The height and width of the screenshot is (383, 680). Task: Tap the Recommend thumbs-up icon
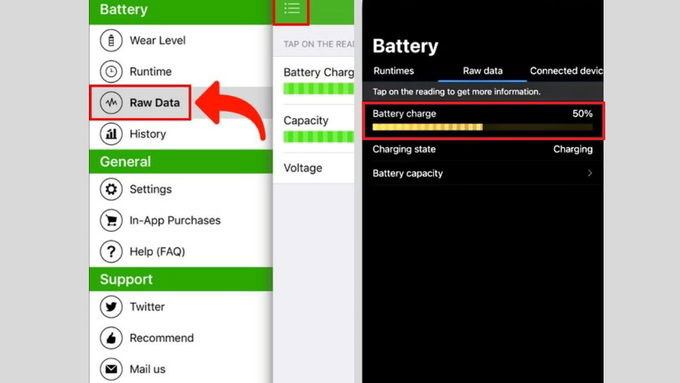click(x=111, y=338)
